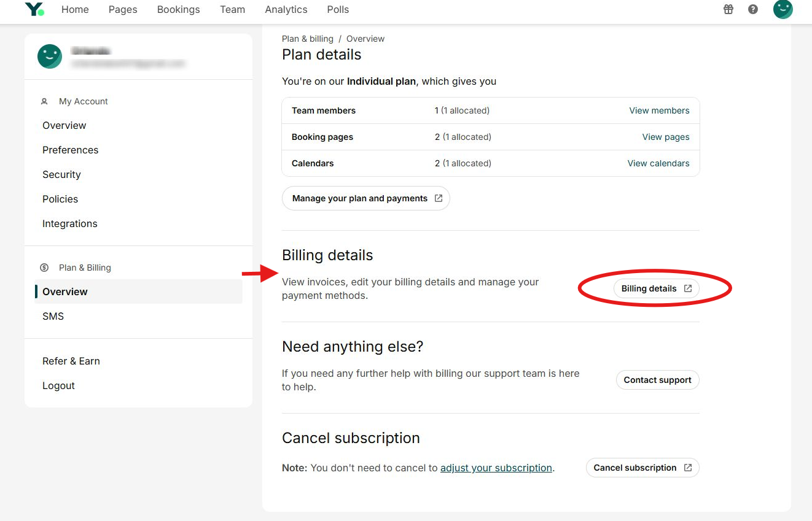
Task: Click the Cancel subscription button
Action: pyautogui.click(x=642, y=468)
